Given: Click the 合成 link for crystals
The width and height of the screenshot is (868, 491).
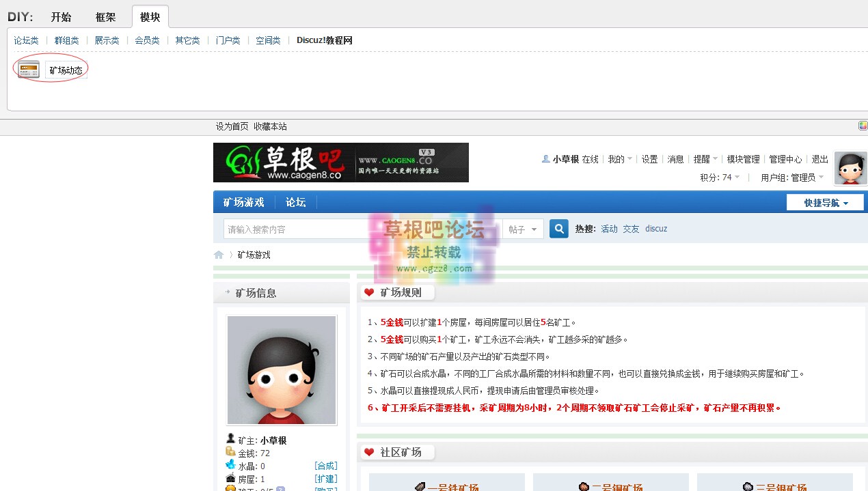Looking at the screenshot, I should (326, 465).
